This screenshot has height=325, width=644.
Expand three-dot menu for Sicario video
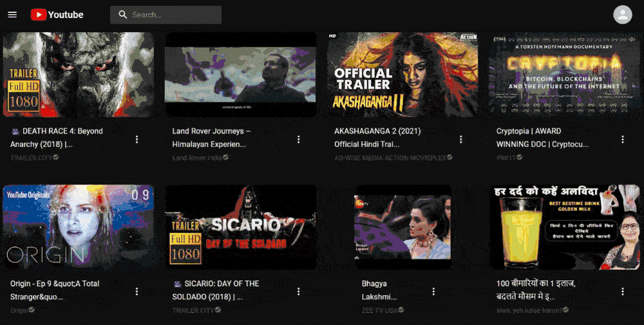click(298, 291)
